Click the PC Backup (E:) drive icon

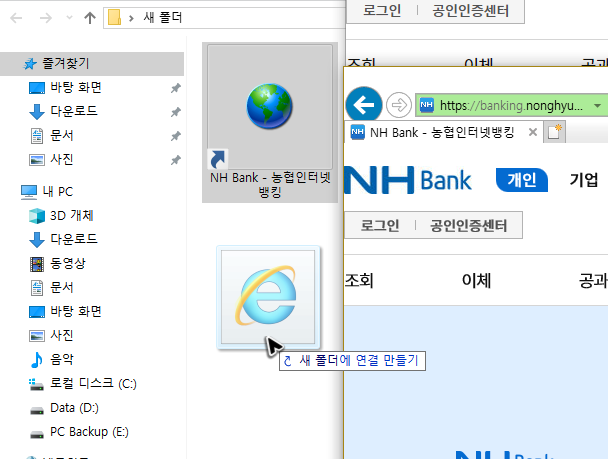pos(37,434)
